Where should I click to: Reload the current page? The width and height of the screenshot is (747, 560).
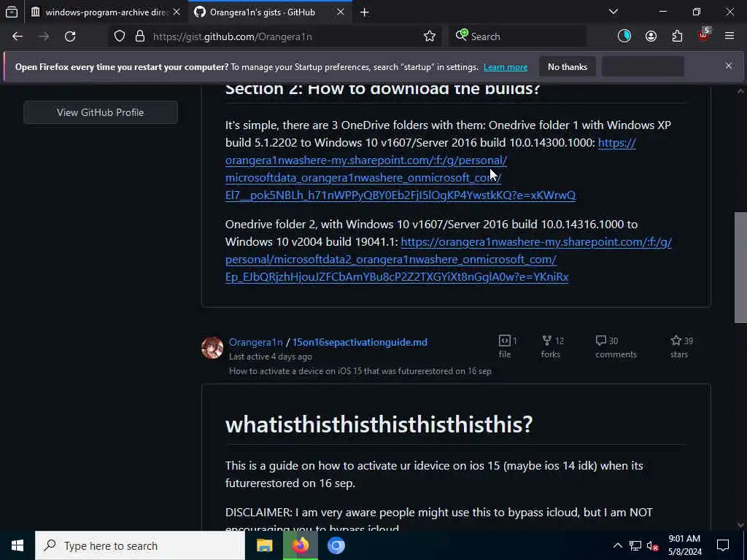[70, 36]
